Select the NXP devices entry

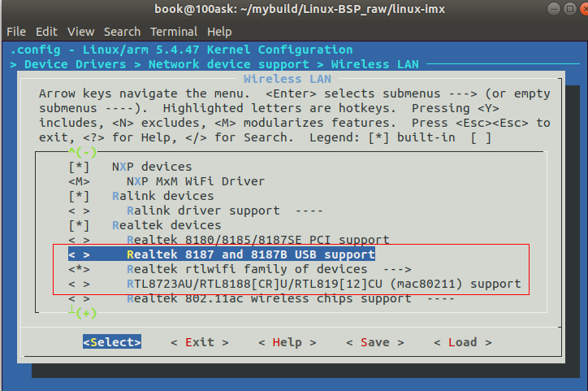coord(152,167)
